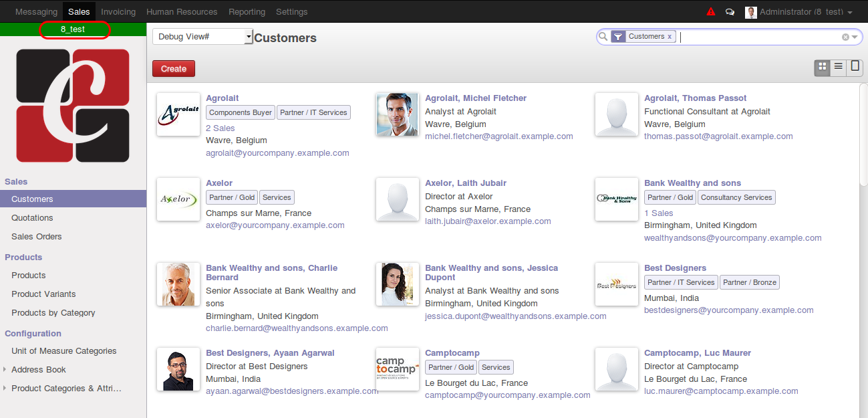
Task: Open Laith Jubair's placeholder avatar
Action: point(398,199)
